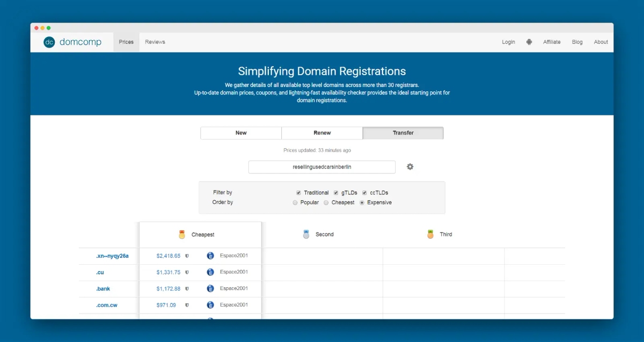The image size is (644, 342).
Task: Open the Blog link
Action: (x=577, y=42)
